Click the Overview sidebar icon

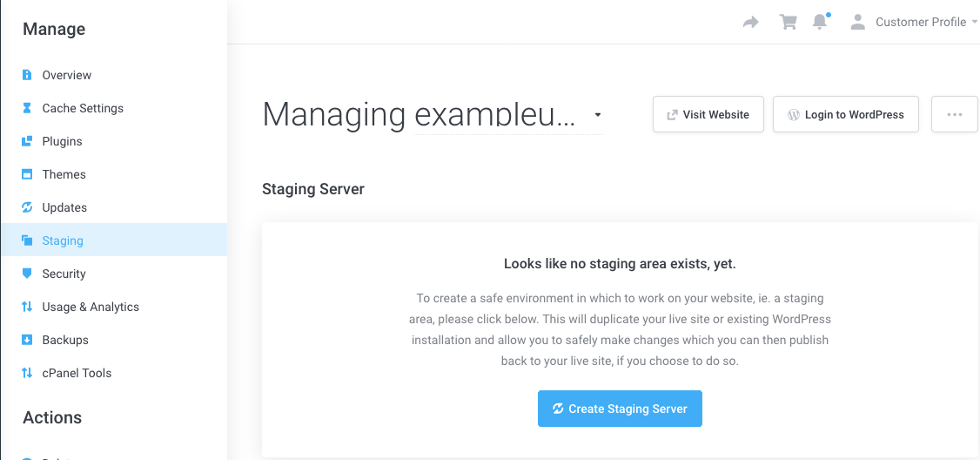coord(27,75)
